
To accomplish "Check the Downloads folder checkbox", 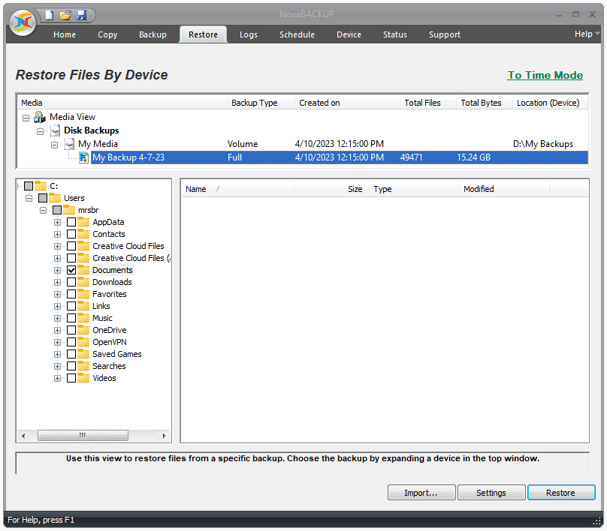I will tap(71, 282).
